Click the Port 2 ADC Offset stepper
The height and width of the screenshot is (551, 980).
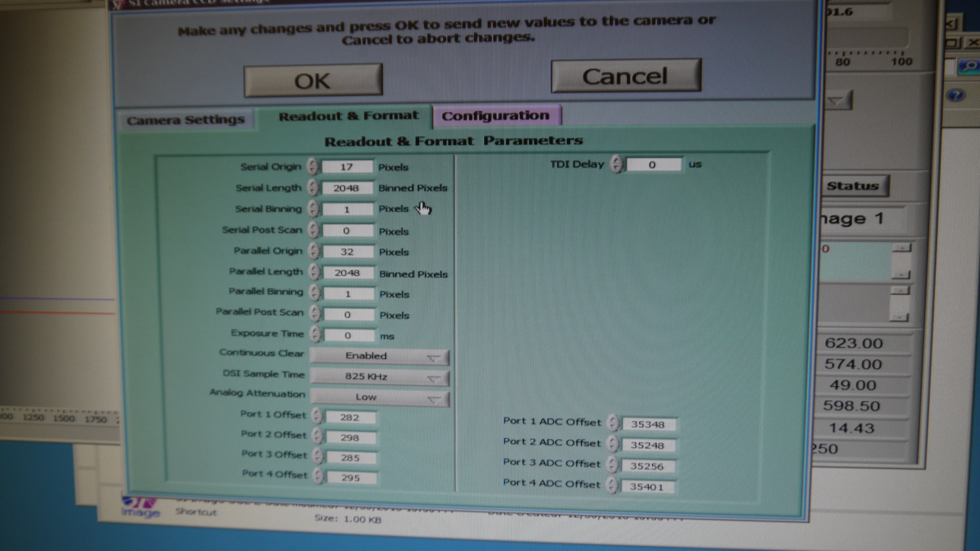612,444
